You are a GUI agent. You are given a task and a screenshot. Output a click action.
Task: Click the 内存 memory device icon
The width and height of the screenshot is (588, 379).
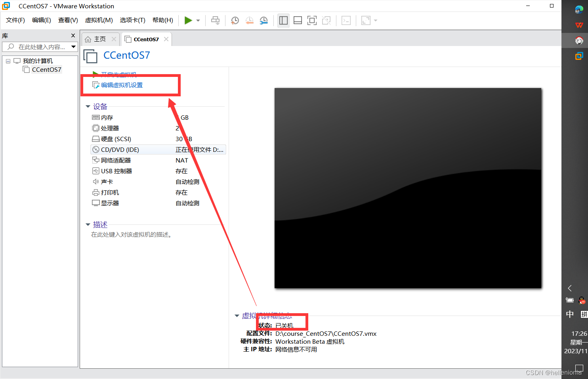tap(95, 117)
